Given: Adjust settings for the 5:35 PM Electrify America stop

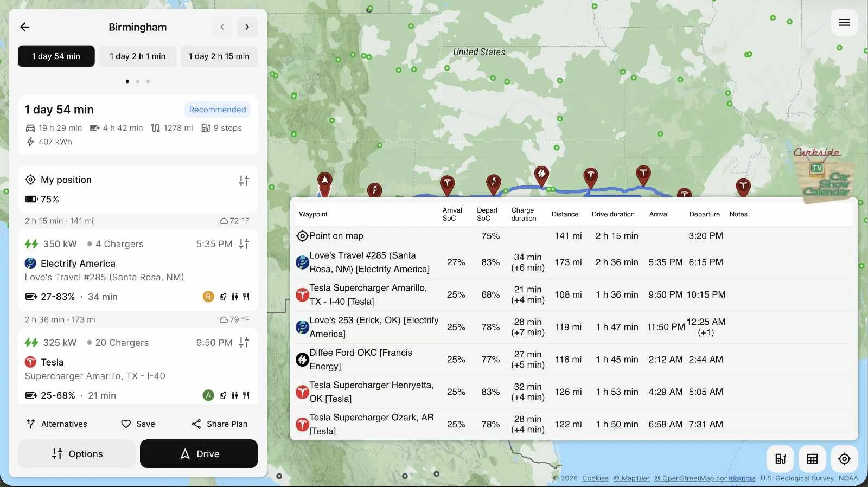Looking at the screenshot, I should pyautogui.click(x=244, y=244).
